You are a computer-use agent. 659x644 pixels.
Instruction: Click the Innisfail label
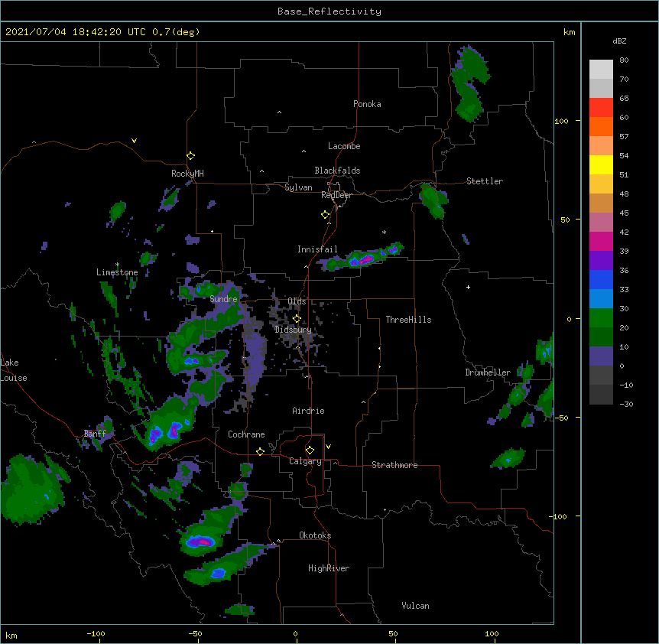pos(317,249)
